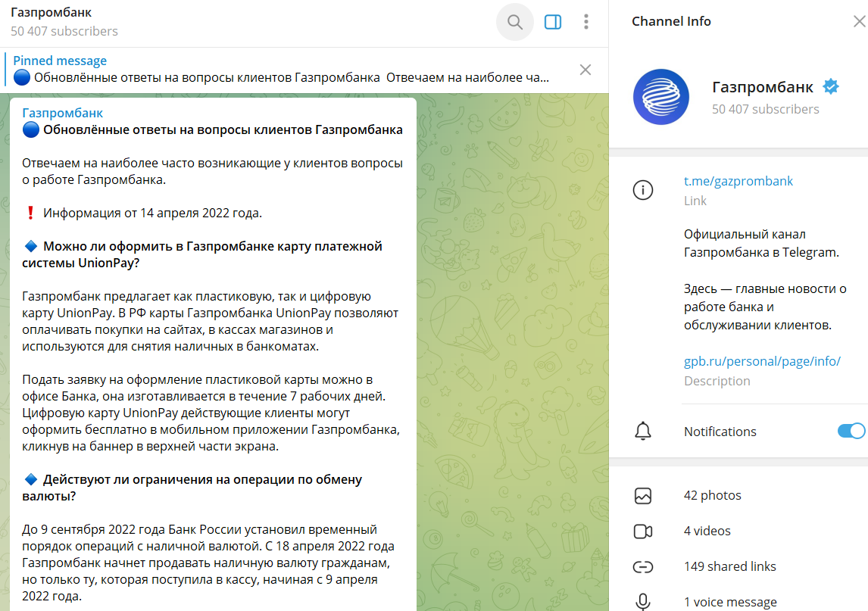Image resolution: width=868 pixels, height=611 pixels.
Task: Click the paragraph starting Газпромбанк предлагает как пластиковую
Action: 211,322
